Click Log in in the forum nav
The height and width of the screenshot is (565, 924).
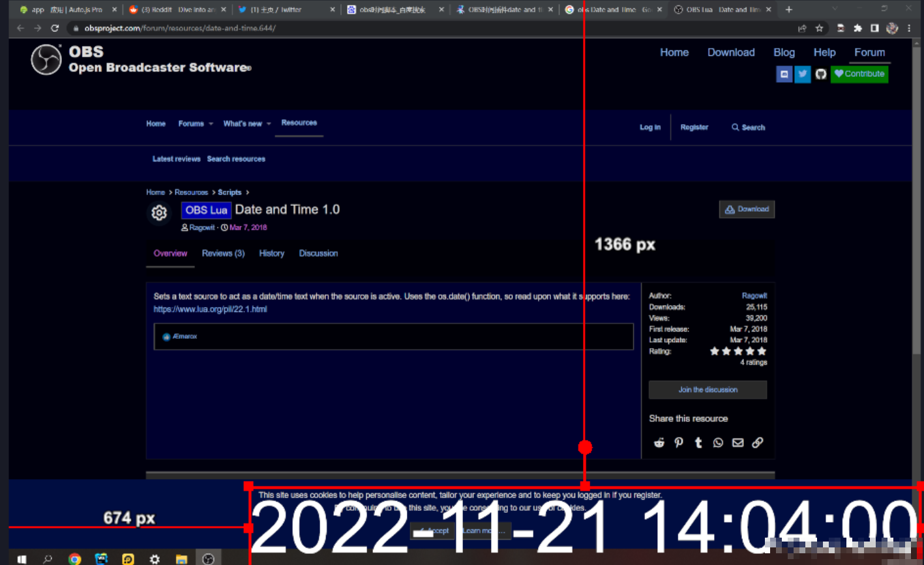click(x=650, y=127)
